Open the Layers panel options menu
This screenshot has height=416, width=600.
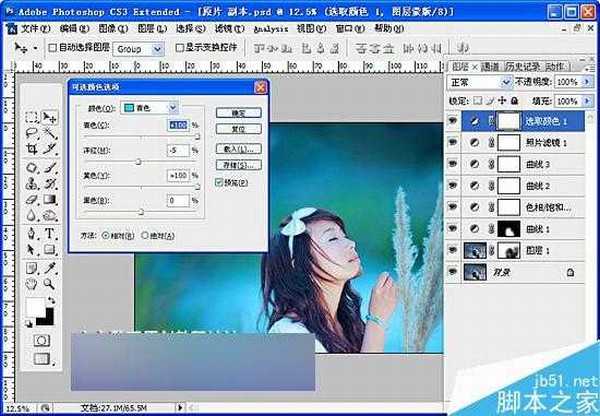point(590,67)
